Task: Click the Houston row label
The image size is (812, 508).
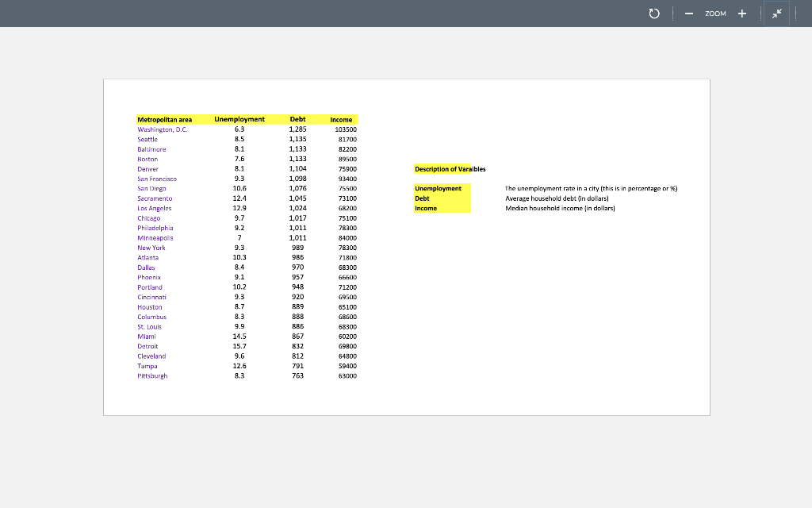Action: [x=149, y=307]
